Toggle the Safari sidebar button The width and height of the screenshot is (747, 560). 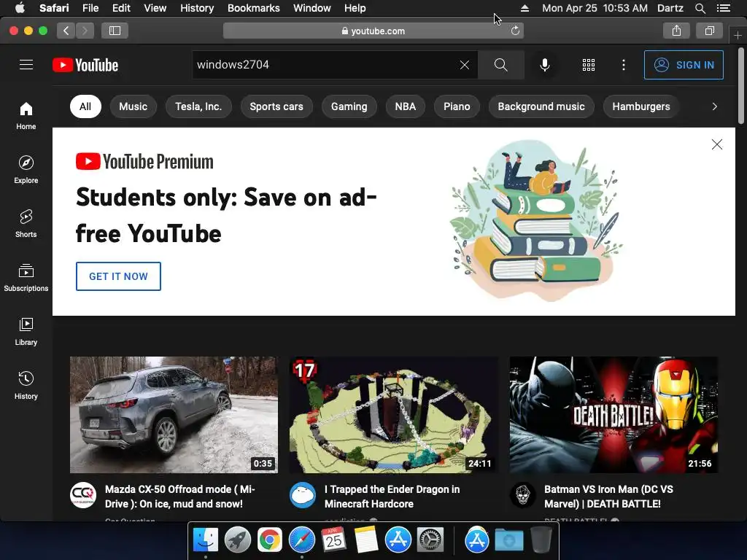point(115,31)
